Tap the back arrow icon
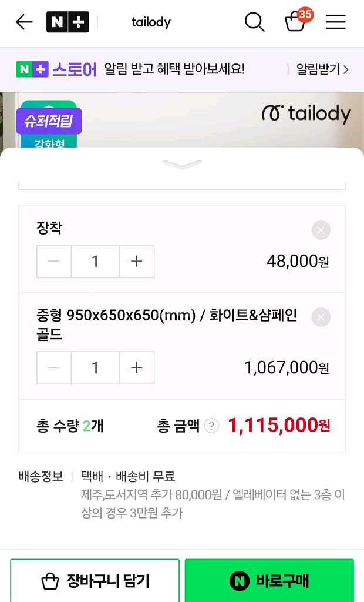The image size is (364, 602). pyautogui.click(x=24, y=22)
